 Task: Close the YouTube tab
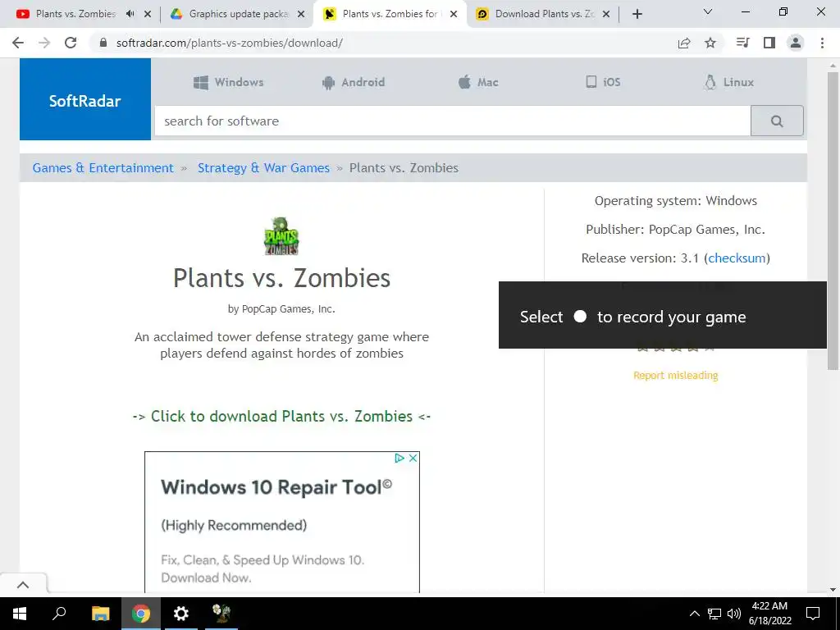[x=148, y=14]
